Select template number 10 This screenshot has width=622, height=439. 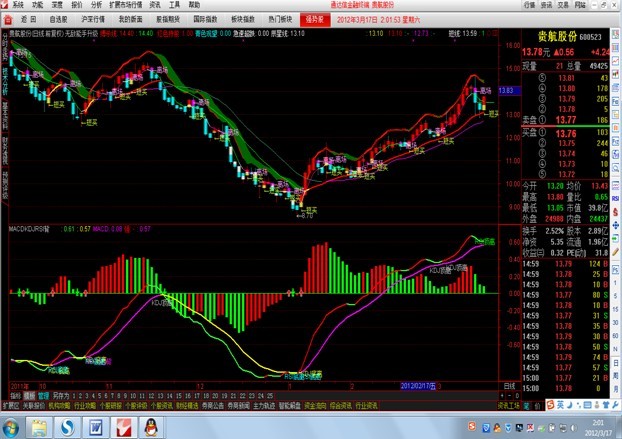coord(133,396)
